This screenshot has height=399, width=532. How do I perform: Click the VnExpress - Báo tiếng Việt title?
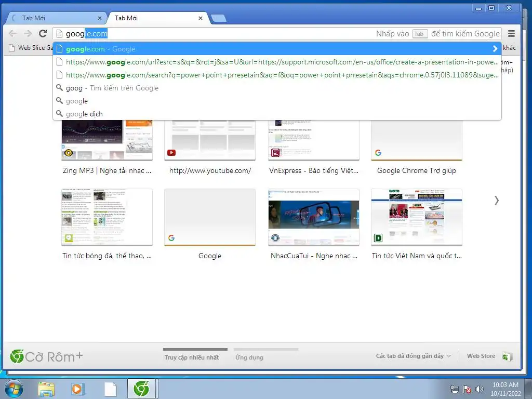click(313, 170)
